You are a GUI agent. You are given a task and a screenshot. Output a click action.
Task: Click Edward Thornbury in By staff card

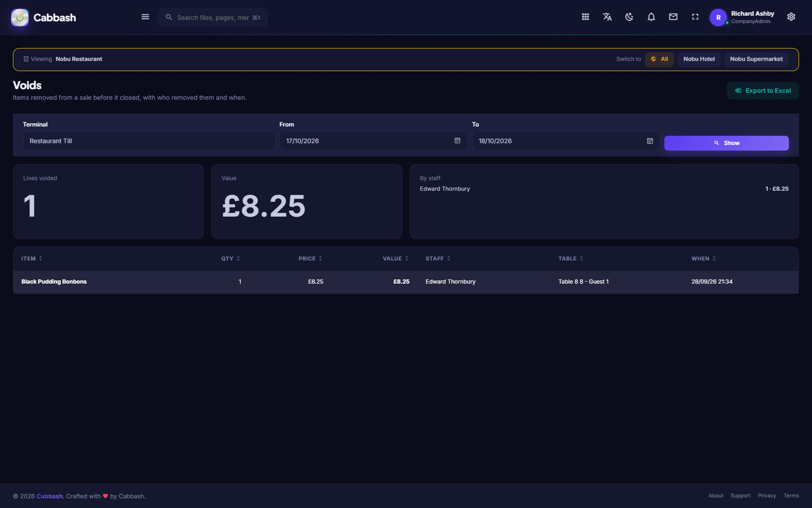point(445,189)
